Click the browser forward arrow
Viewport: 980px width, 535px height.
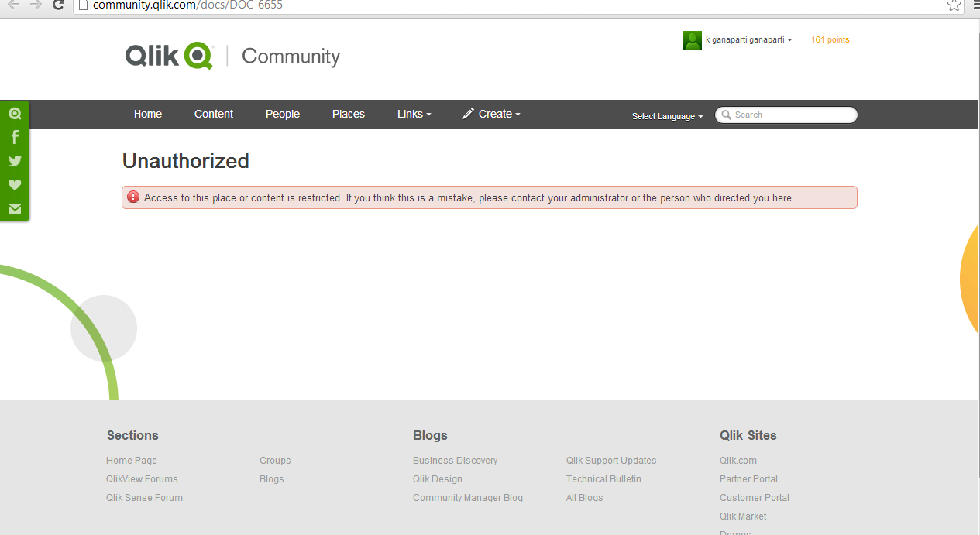pyautogui.click(x=36, y=5)
